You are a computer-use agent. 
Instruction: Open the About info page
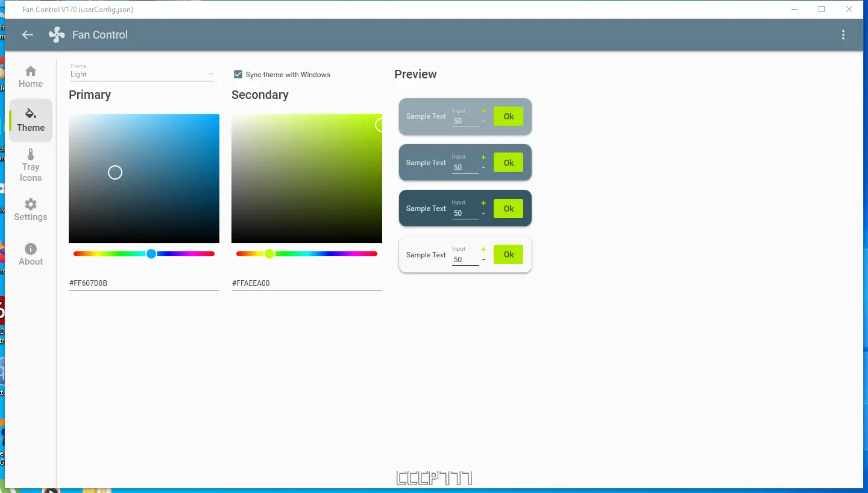pos(31,254)
